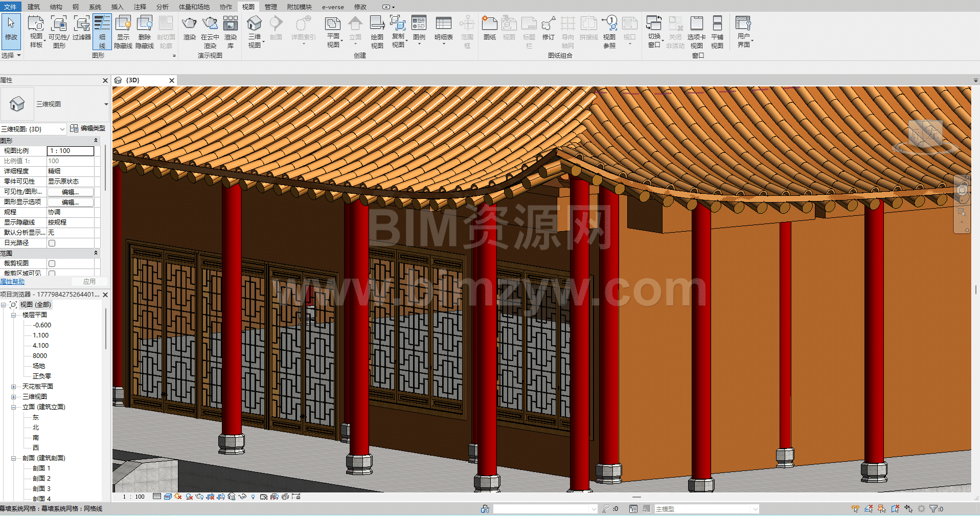Open visual style menu in view control bar
Image resolution: width=980 pixels, height=516 pixels.
tap(168, 497)
